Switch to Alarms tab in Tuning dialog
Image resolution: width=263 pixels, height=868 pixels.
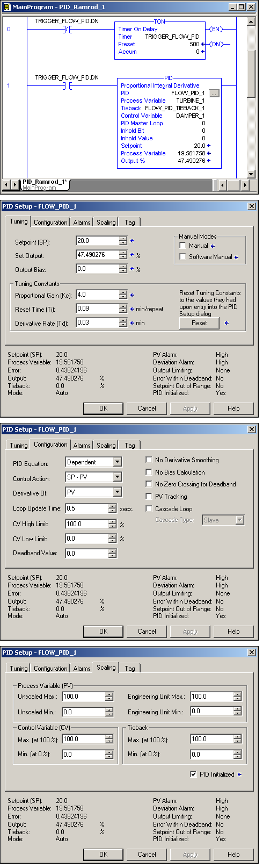click(x=82, y=223)
